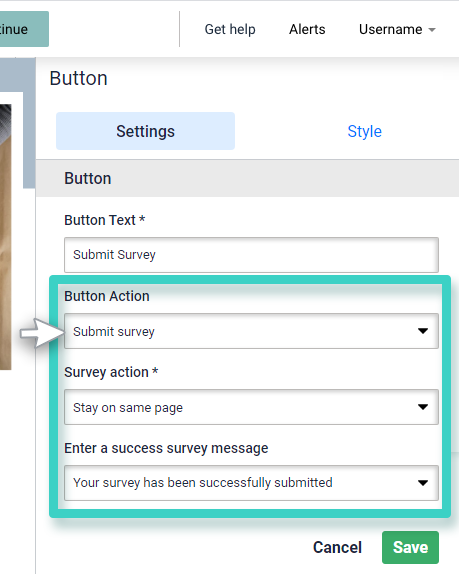Switch to the Style tab
459x574 pixels.
point(365,131)
